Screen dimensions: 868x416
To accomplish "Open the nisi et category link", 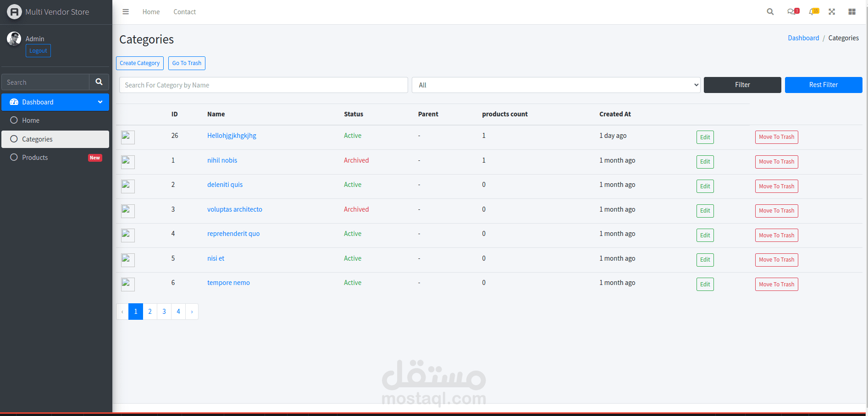I will pos(216,258).
